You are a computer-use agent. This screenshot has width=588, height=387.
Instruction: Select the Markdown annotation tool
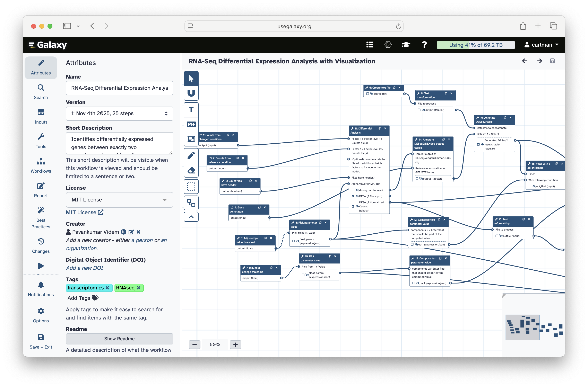tap(191, 124)
